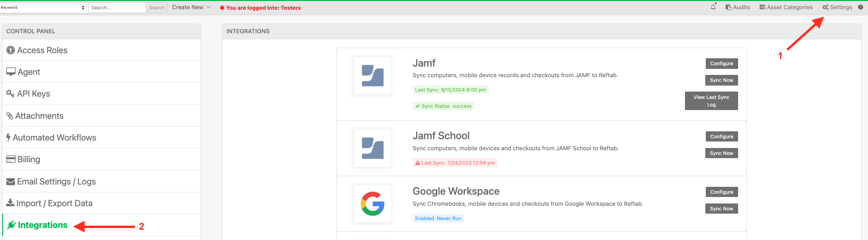Click the Integrations plug icon

[x=12, y=225]
